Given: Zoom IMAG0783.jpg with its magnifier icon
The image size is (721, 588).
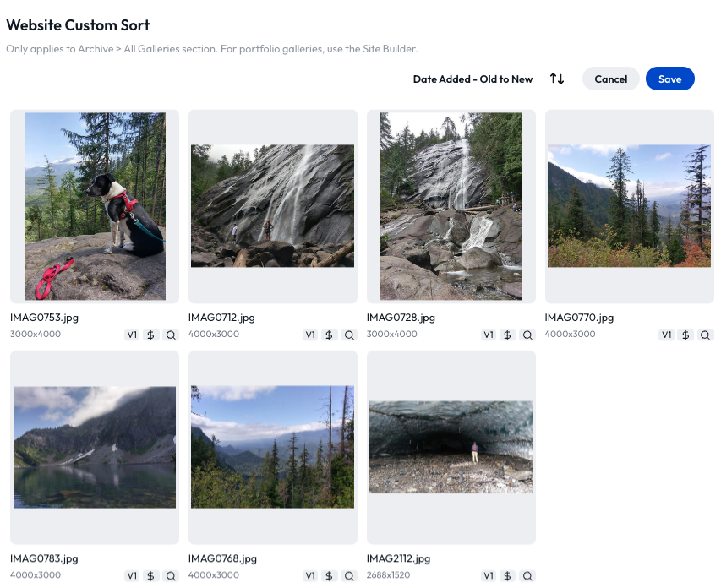Looking at the screenshot, I should point(171,576).
